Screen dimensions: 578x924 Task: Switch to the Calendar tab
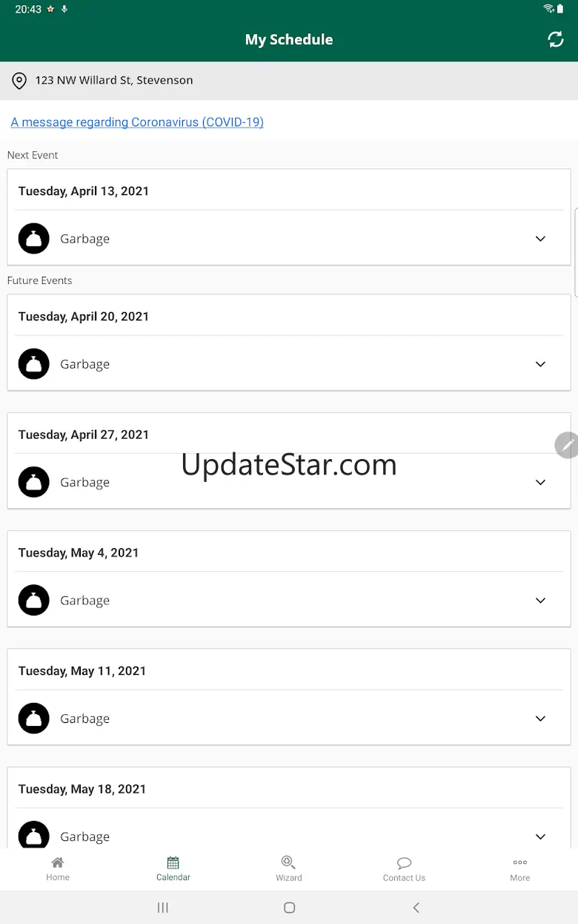(173, 869)
